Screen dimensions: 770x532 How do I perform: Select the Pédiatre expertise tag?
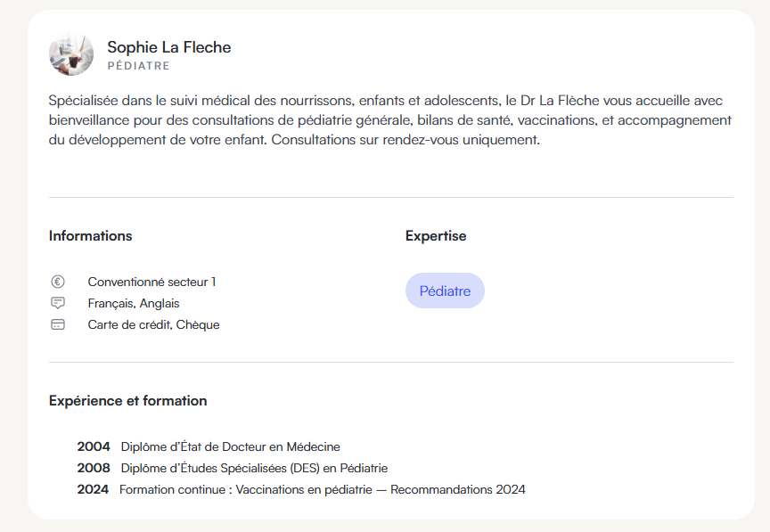click(x=445, y=291)
